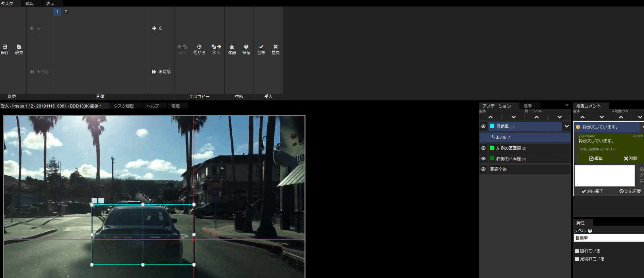
Task: Click the 対象: 自動車 d574b17f comment target
Action: [x=598, y=149]
